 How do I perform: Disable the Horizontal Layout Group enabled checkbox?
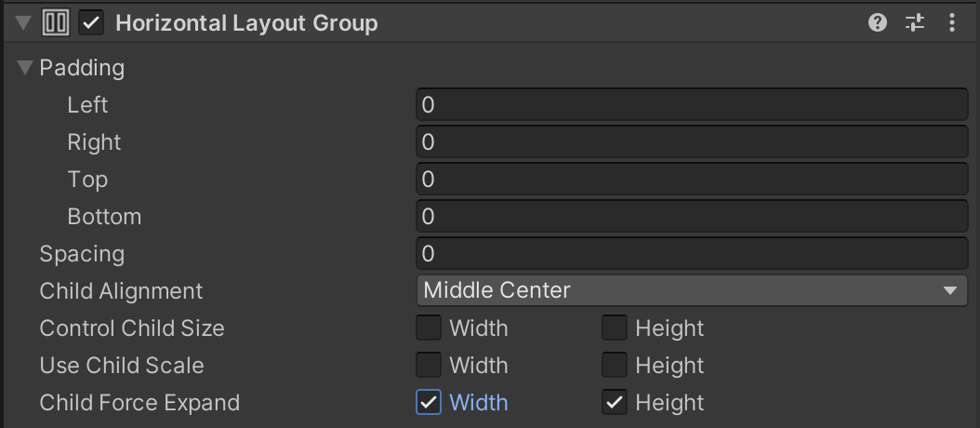91,23
